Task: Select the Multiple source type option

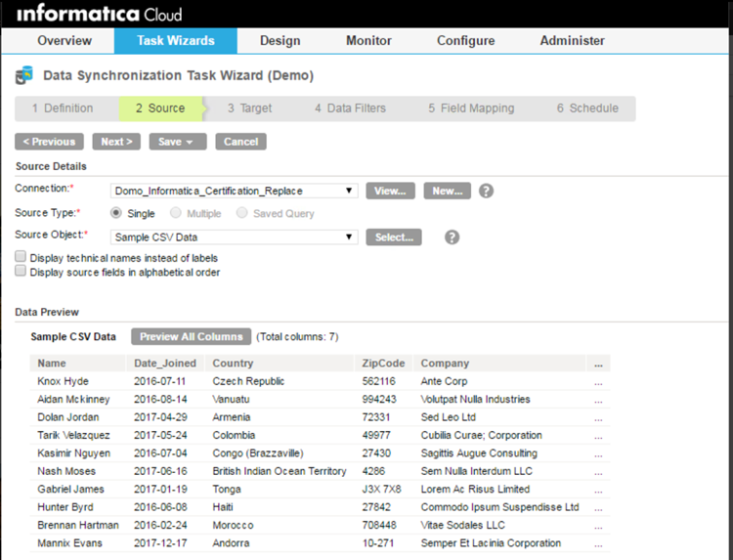Action: [176, 213]
